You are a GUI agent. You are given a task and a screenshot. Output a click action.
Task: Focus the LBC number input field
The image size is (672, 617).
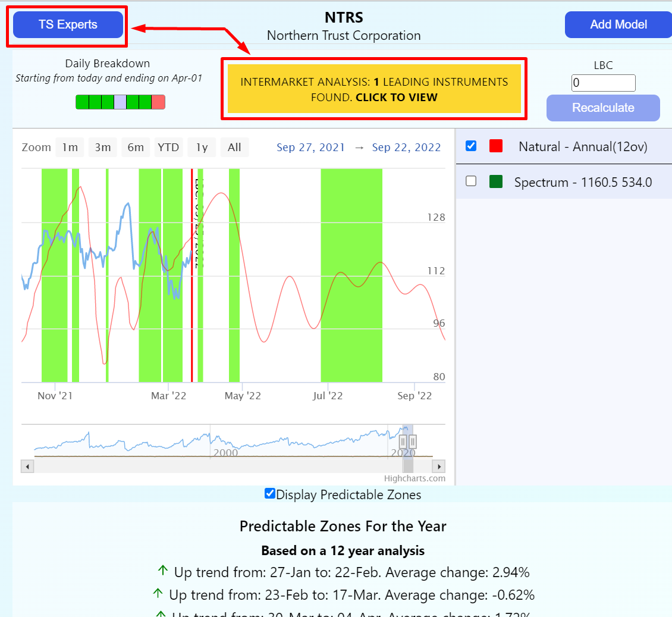click(x=603, y=83)
